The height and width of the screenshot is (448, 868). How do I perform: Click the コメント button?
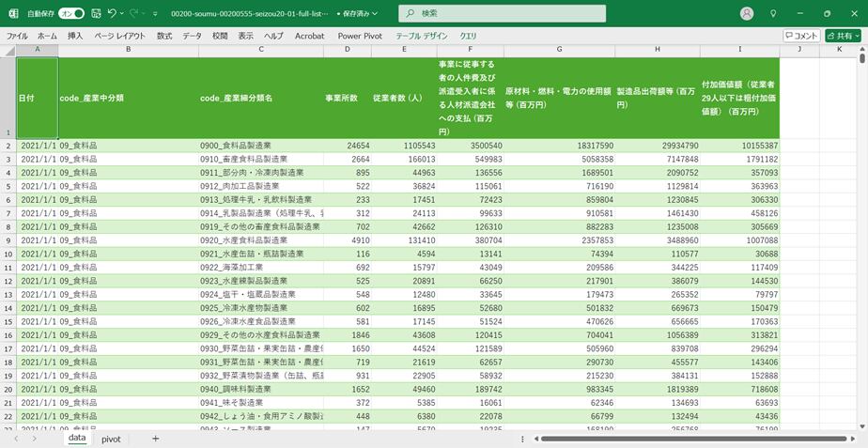point(801,36)
